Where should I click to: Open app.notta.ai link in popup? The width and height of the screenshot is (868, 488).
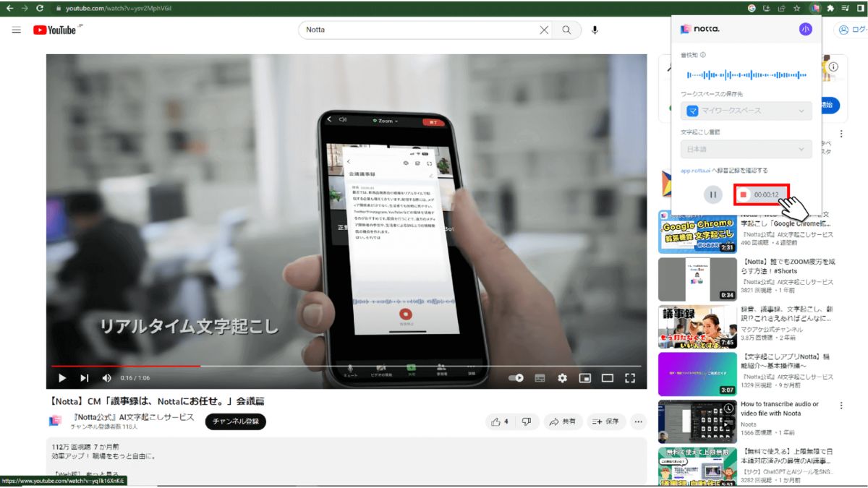(x=695, y=171)
